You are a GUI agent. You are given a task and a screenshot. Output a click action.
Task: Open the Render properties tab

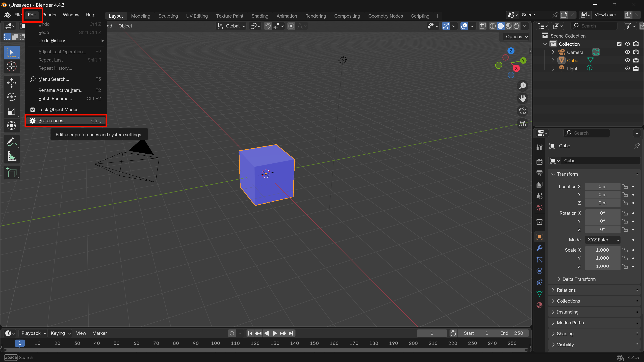click(539, 162)
